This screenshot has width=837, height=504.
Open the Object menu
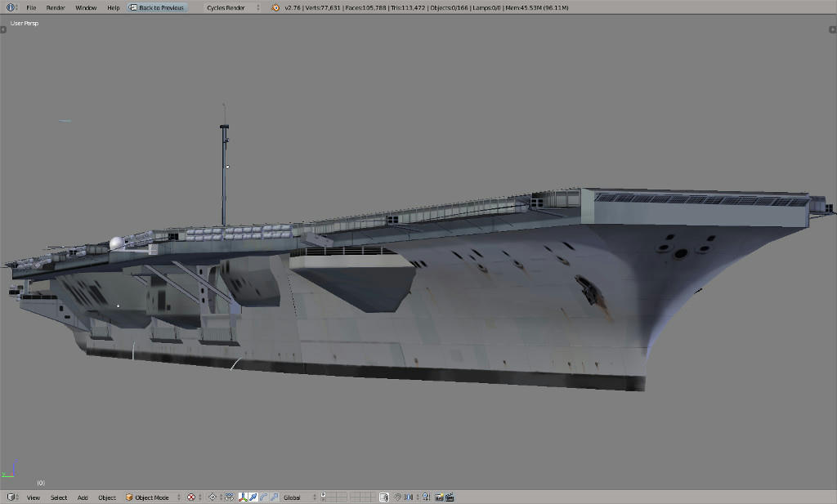point(105,496)
